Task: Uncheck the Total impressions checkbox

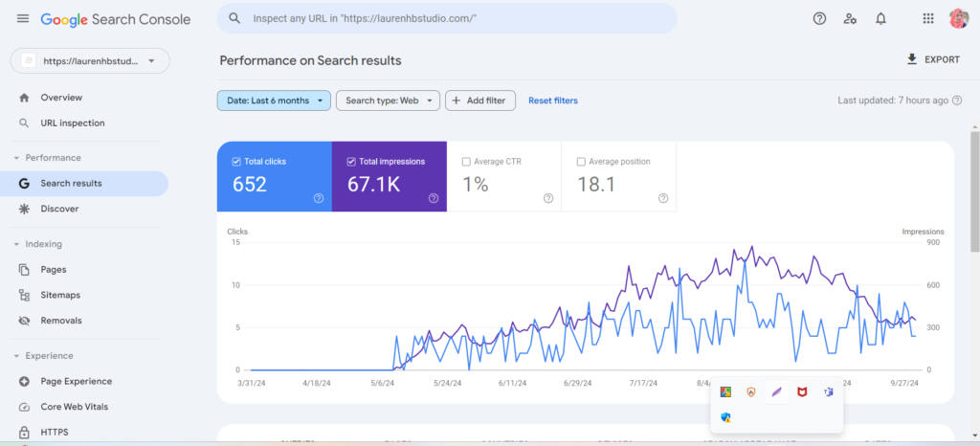Action: pyautogui.click(x=351, y=162)
